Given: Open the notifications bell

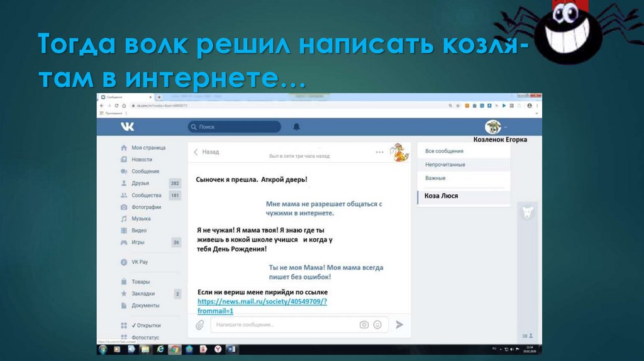Looking at the screenshot, I should [x=296, y=127].
